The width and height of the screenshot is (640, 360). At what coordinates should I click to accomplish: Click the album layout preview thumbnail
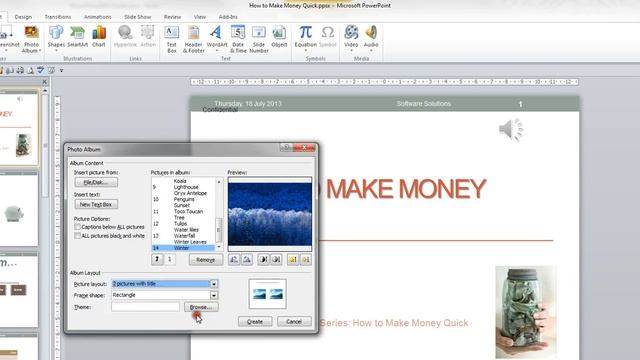(267, 294)
